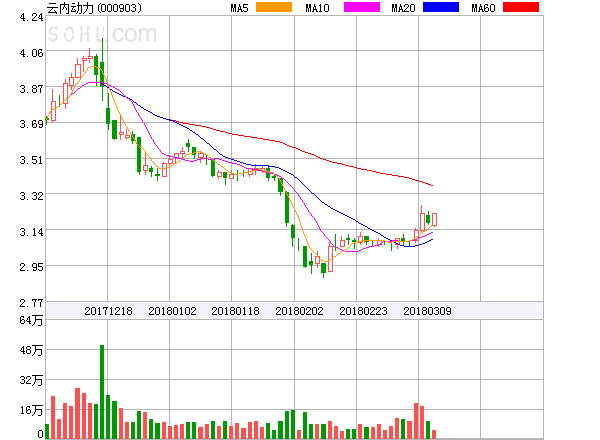Click the 3.87 price axis label
The width and height of the screenshot is (600, 440).
point(31,89)
